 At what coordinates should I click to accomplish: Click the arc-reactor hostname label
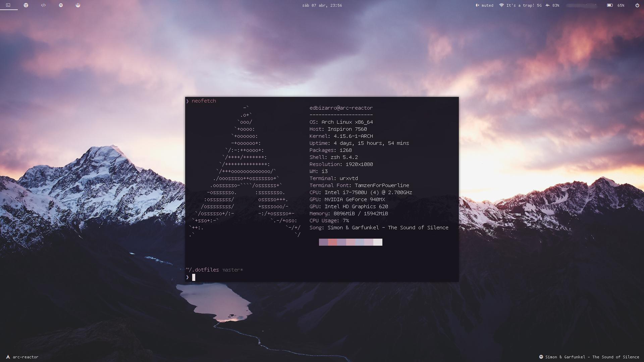click(x=25, y=357)
